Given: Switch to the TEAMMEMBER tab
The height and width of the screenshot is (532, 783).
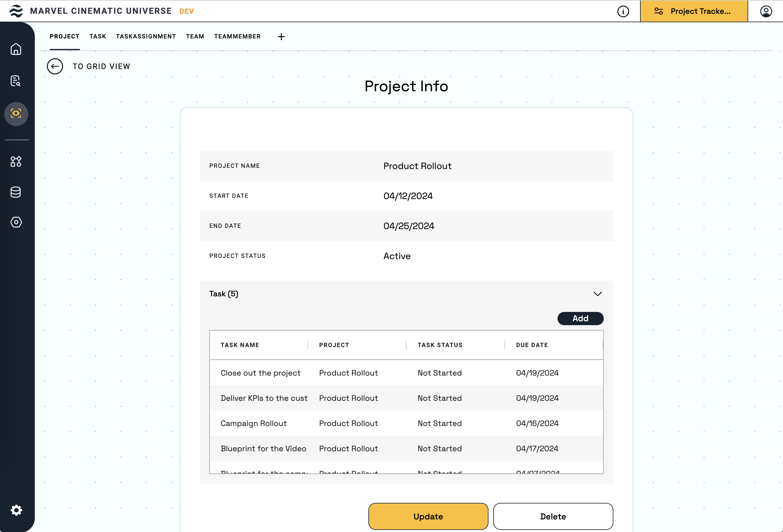Looking at the screenshot, I should coord(237,36).
